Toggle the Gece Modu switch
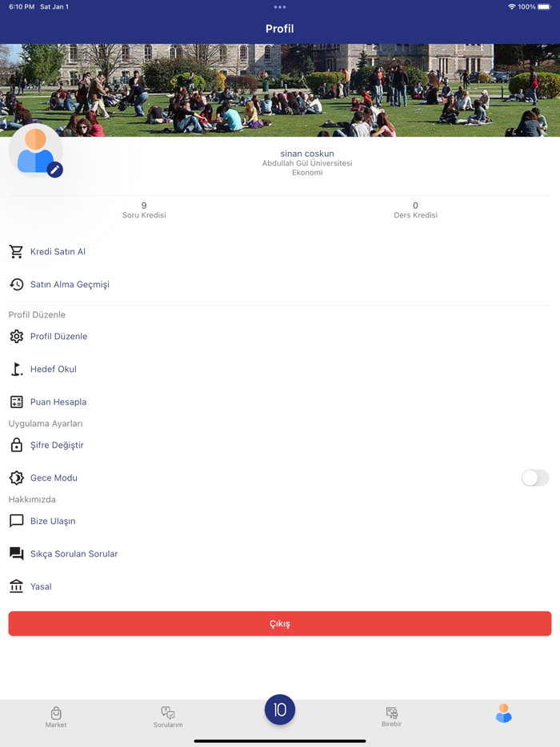 pos(534,477)
